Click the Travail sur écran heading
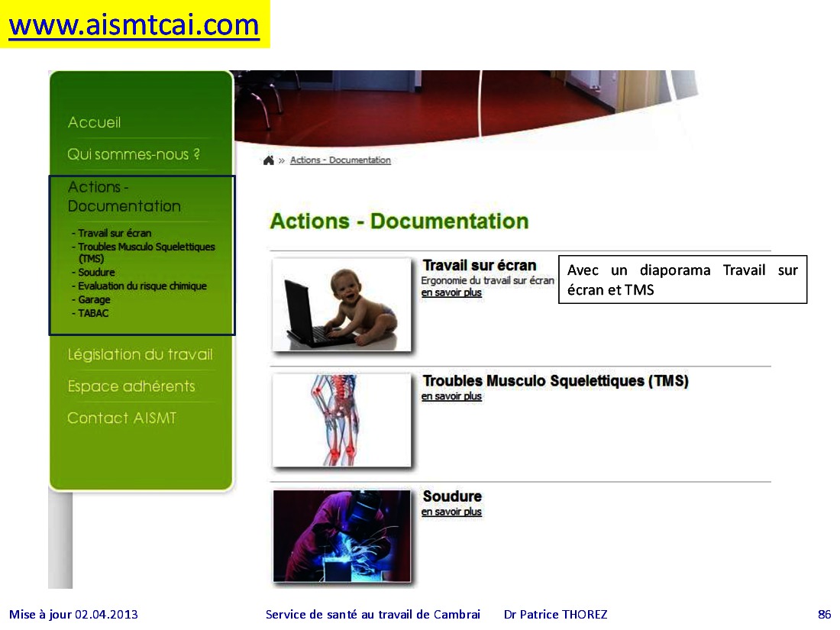Screen dimensions: 840x630 (x=480, y=266)
